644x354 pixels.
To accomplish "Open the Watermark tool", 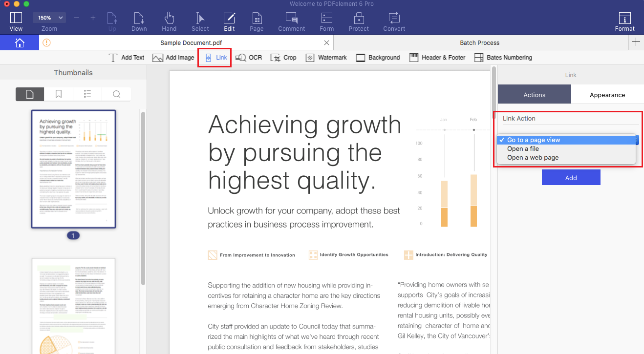I will [x=326, y=58].
